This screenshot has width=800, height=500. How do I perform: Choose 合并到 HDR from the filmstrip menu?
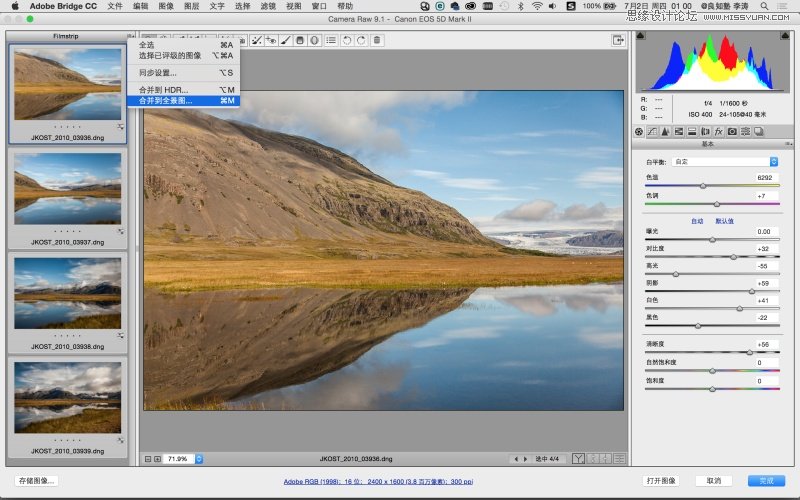(163, 90)
